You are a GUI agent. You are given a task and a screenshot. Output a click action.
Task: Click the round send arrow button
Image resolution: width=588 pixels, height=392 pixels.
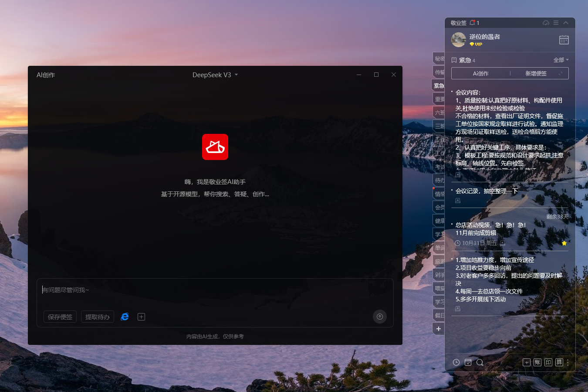click(x=380, y=317)
